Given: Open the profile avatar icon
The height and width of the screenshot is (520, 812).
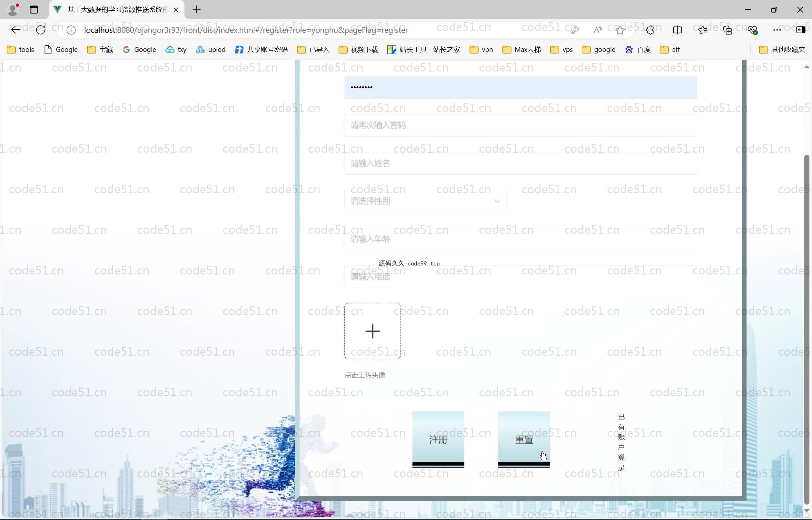Looking at the screenshot, I should coord(13,9).
